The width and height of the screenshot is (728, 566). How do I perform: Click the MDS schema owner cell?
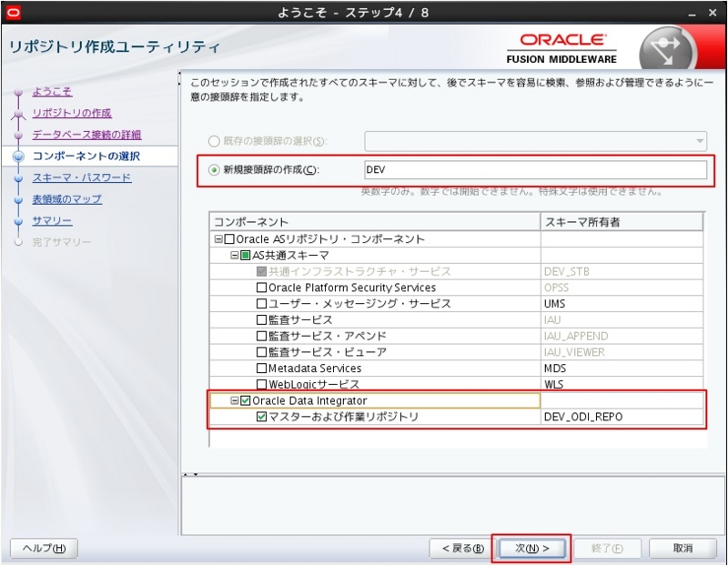tap(622, 369)
